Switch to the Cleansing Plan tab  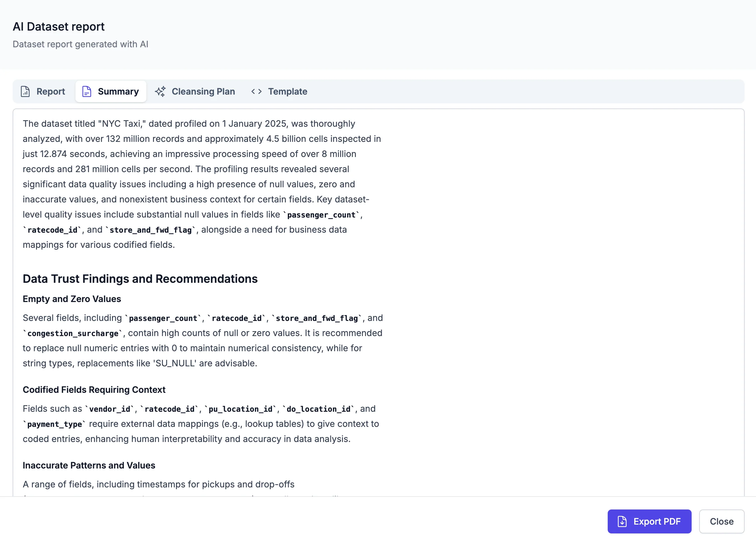(x=203, y=91)
